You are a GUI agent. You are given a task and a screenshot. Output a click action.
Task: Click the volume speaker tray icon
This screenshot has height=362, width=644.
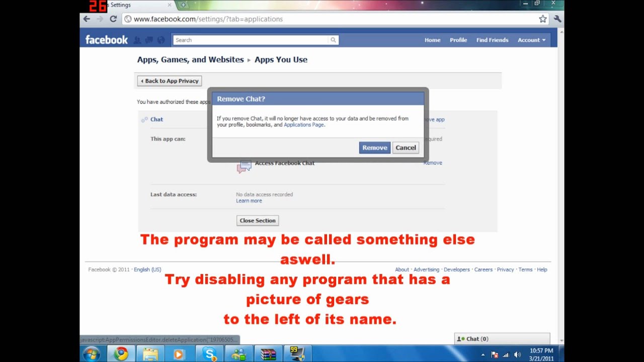[517, 354]
